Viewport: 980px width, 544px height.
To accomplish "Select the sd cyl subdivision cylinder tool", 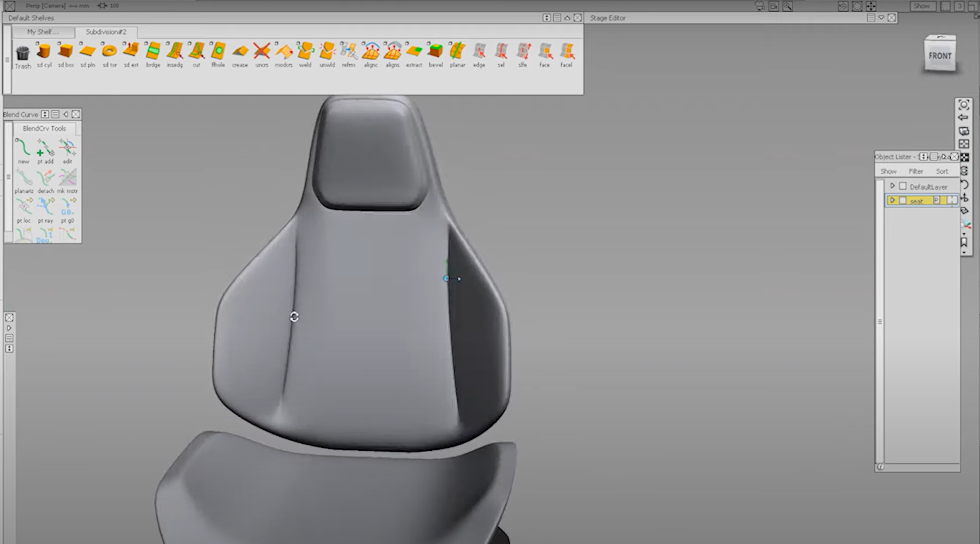I will pos(44,53).
